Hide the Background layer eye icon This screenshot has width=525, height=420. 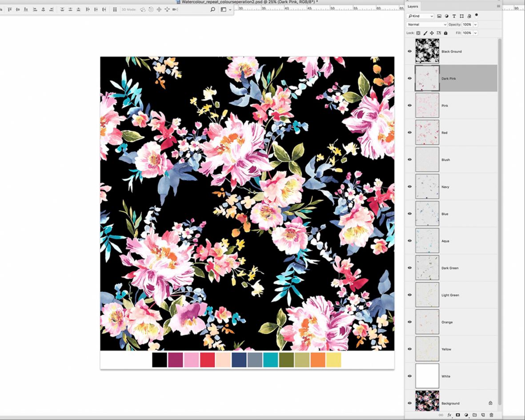410,403
